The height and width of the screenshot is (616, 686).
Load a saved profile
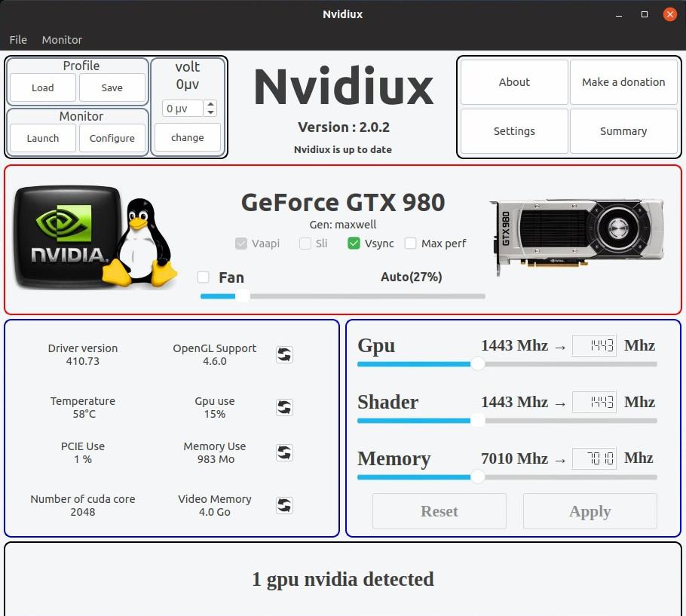pyautogui.click(x=43, y=87)
